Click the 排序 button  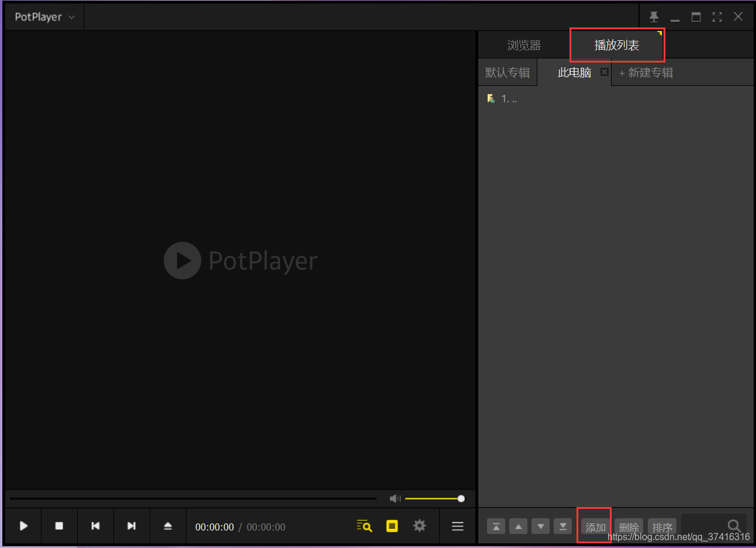coord(662,527)
